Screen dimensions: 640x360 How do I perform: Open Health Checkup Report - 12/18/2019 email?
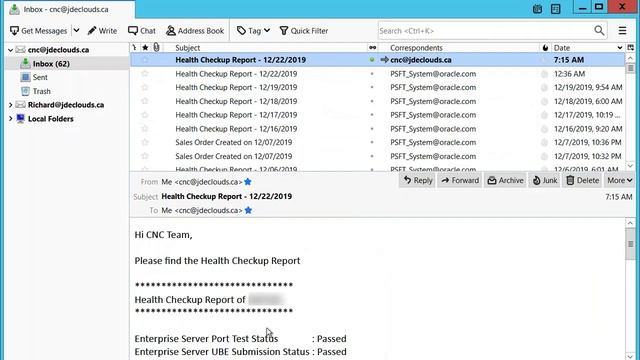point(236,101)
